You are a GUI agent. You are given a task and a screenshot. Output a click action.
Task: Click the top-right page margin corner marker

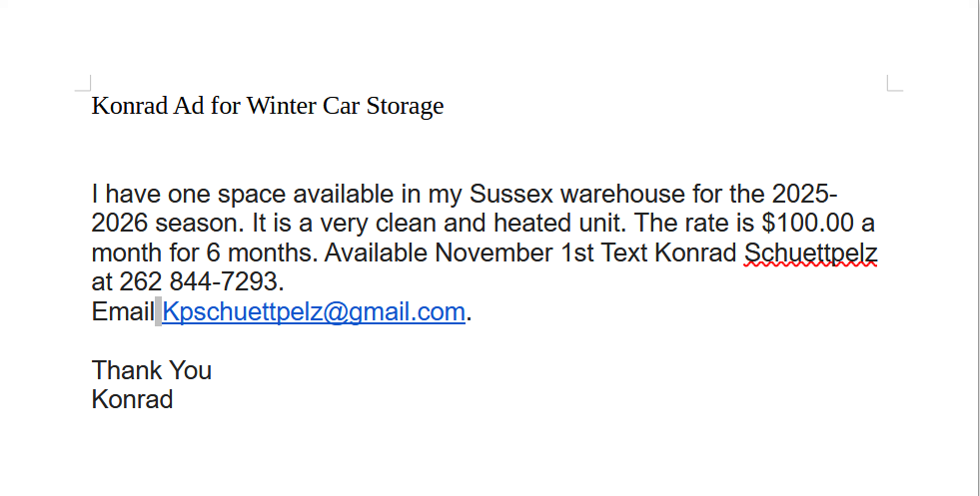tap(894, 83)
